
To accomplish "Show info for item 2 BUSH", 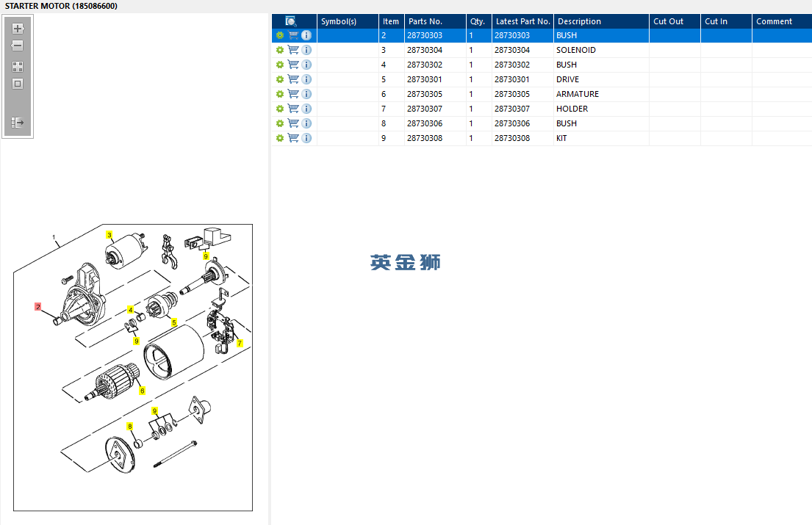I will [306, 35].
